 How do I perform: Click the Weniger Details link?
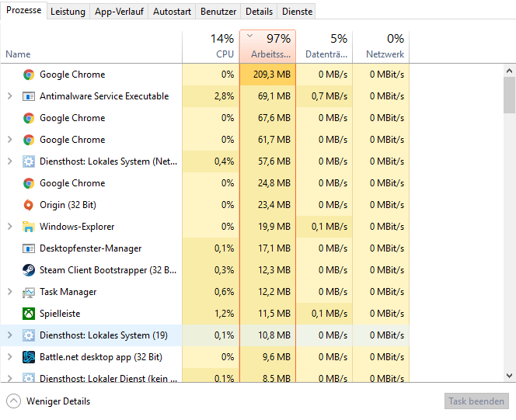tap(58, 401)
